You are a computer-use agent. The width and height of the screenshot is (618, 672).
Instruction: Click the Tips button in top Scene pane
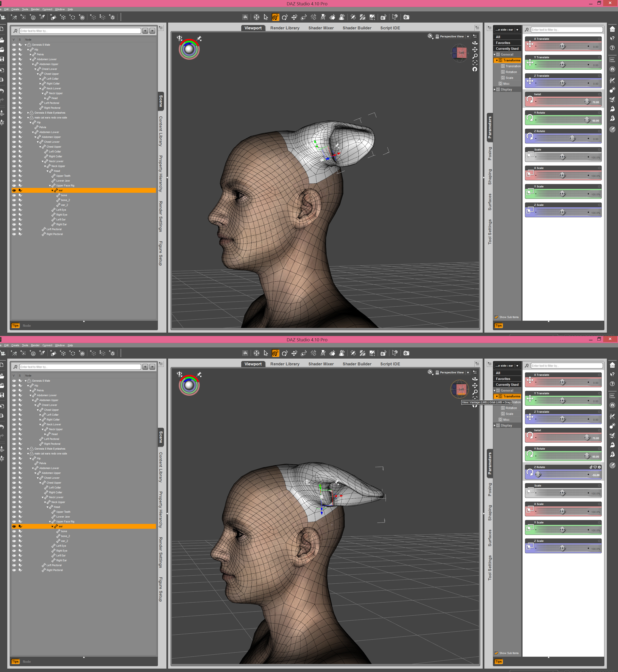15,326
